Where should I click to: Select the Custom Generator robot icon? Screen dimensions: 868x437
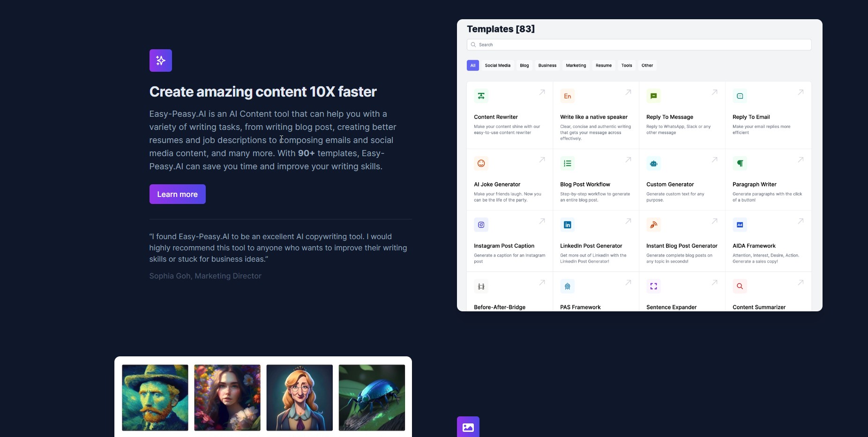click(653, 164)
